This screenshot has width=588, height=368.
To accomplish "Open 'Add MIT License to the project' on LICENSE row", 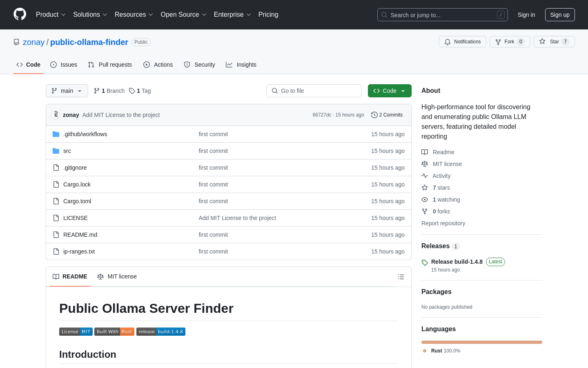I will click(x=237, y=218).
